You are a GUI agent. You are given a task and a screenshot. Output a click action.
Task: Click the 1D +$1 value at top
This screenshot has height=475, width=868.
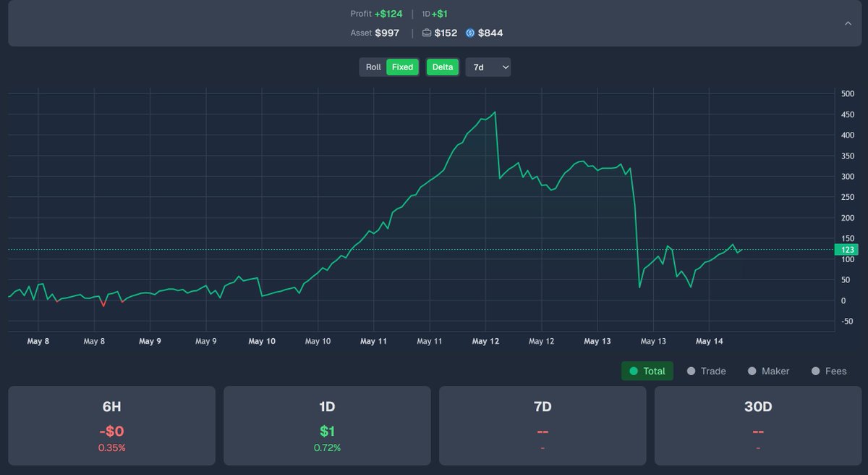440,14
